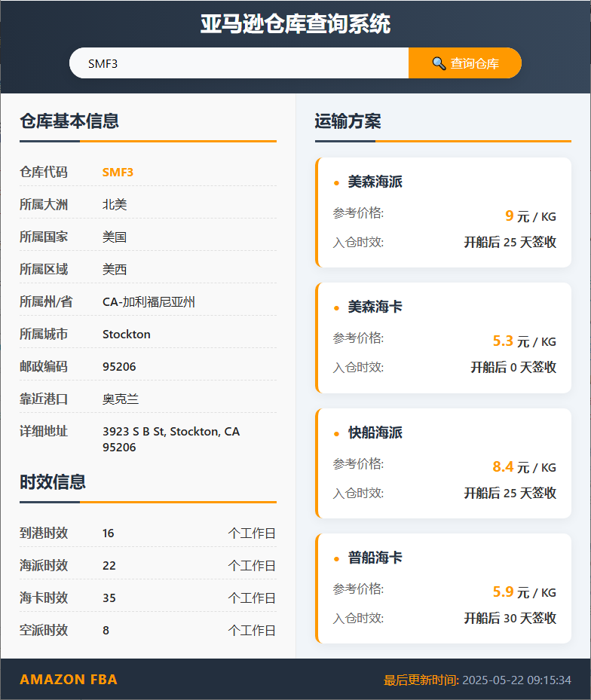Open the 美森海卡 shipping plan card

click(443, 338)
